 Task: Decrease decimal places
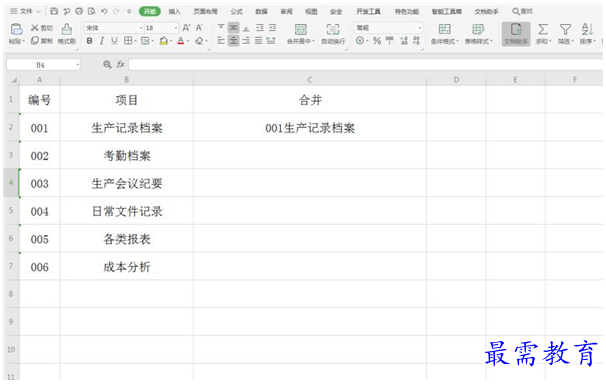(416, 41)
